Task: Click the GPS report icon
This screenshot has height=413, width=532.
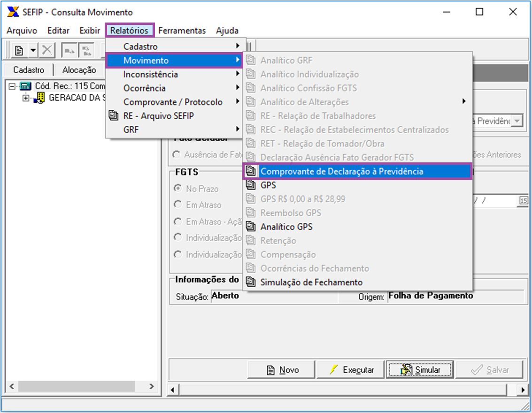Action: point(251,185)
